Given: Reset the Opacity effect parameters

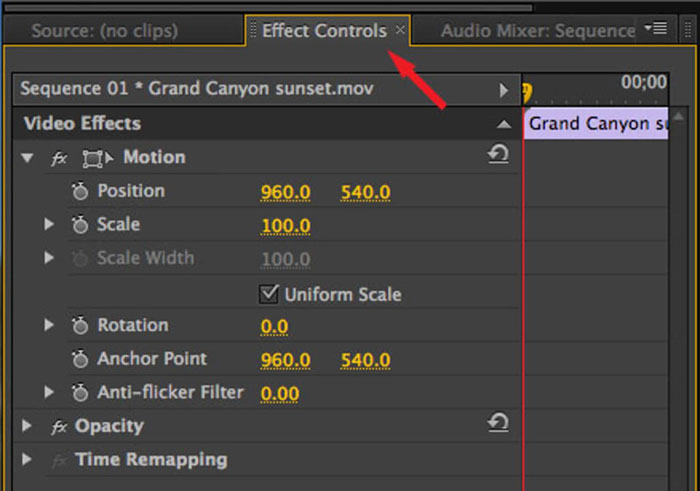Looking at the screenshot, I should 498,423.
